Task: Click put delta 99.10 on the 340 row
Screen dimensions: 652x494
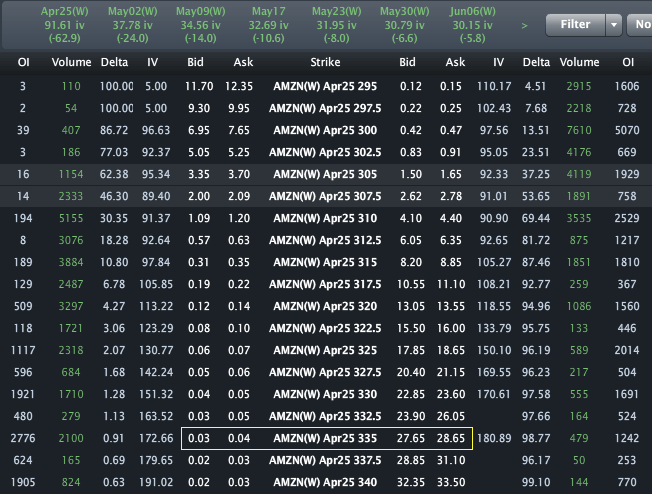Action: (x=536, y=482)
